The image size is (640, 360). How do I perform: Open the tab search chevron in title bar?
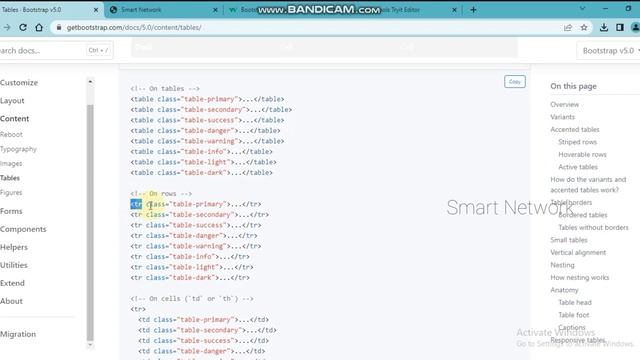(582, 9)
